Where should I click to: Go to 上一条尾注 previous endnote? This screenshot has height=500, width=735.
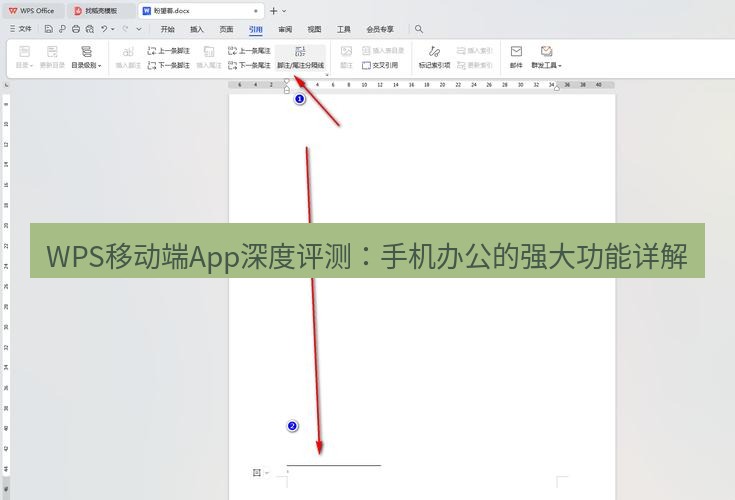(x=249, y=51)
